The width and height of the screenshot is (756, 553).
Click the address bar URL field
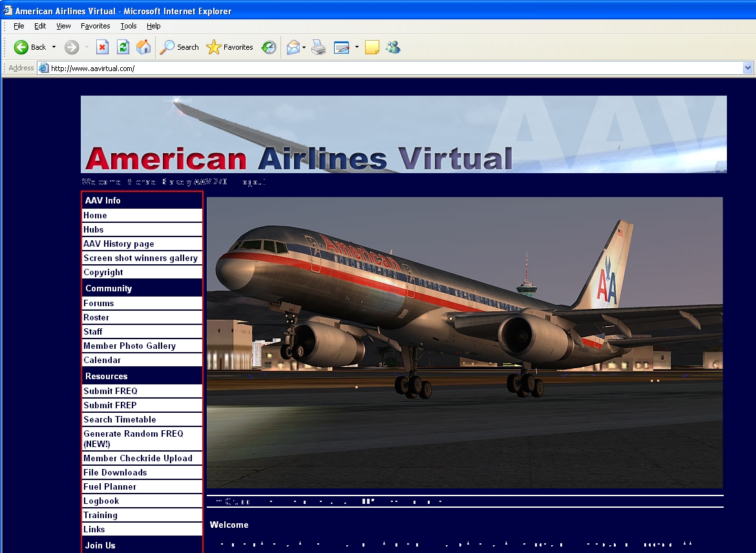click(395, 68)
